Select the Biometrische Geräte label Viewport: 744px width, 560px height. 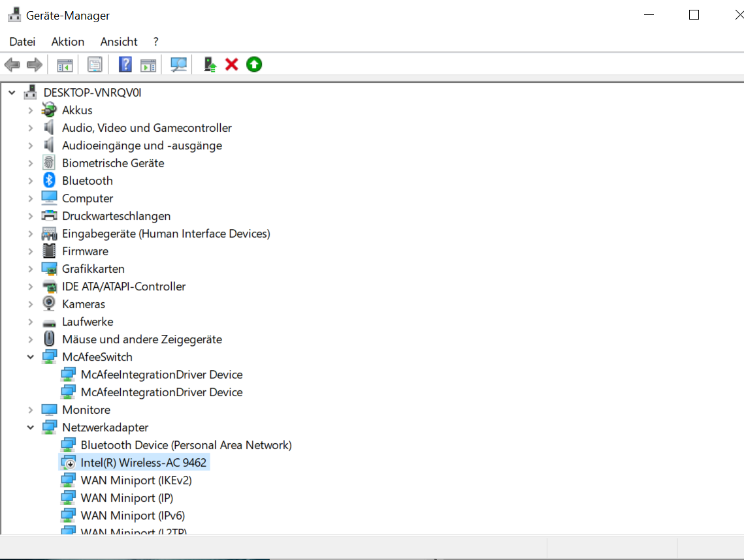pos(113,163)
